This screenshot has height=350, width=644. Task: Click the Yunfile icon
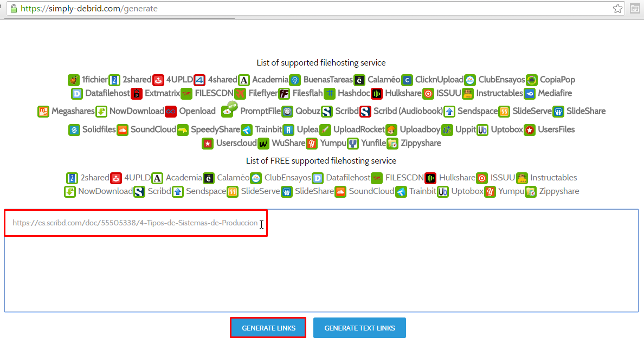tap(353, 144)
